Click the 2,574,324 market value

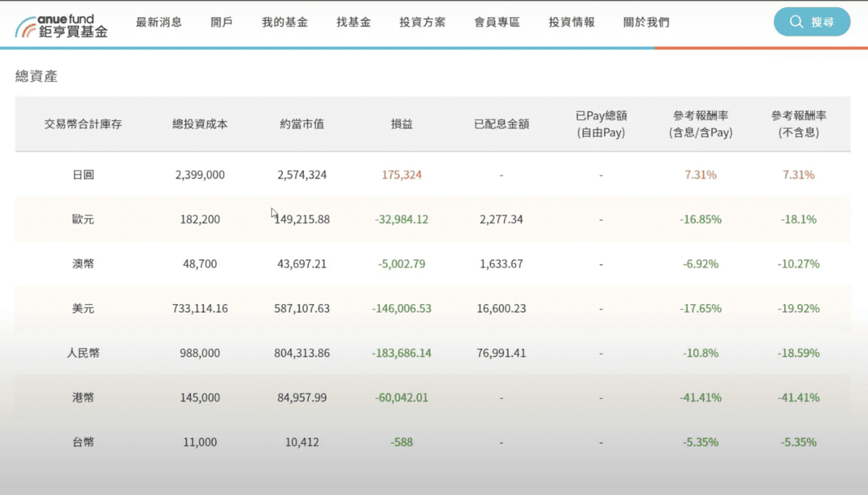tap(302, 174)
